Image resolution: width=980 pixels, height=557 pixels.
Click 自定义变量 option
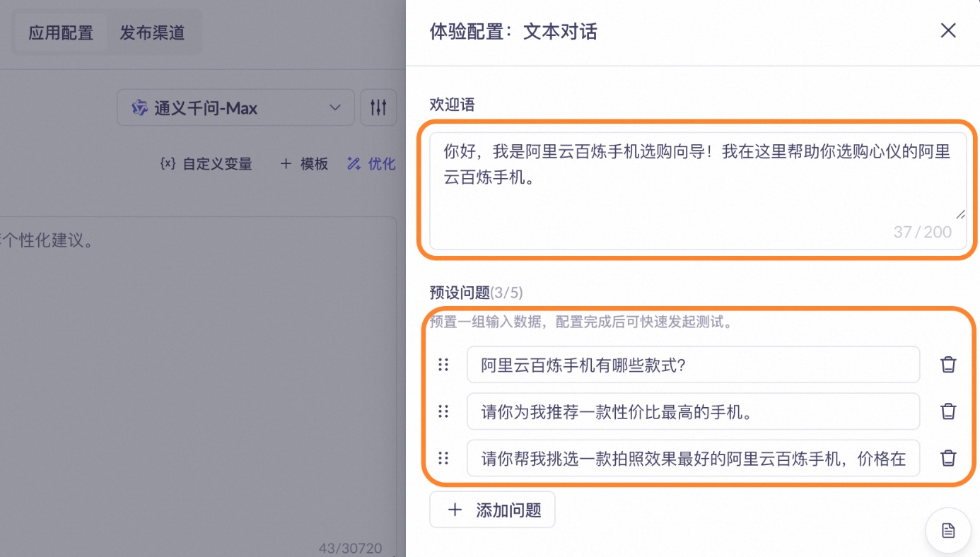[206, 164]
